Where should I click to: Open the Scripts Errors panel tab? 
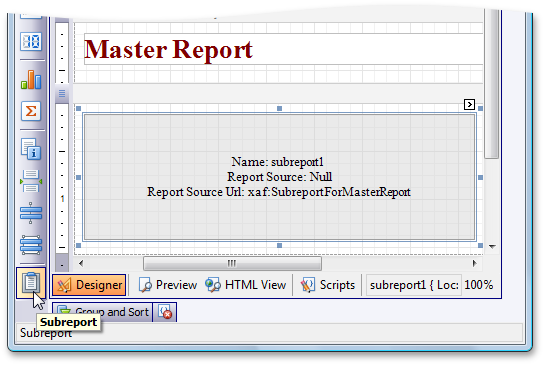pos(165,312)
